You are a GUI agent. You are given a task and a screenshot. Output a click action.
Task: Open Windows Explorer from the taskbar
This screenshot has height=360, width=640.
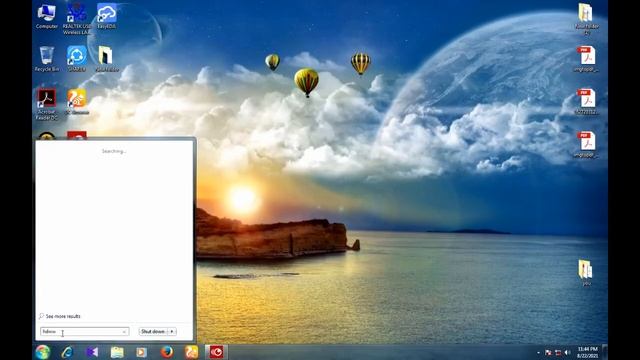pos(117,352)
